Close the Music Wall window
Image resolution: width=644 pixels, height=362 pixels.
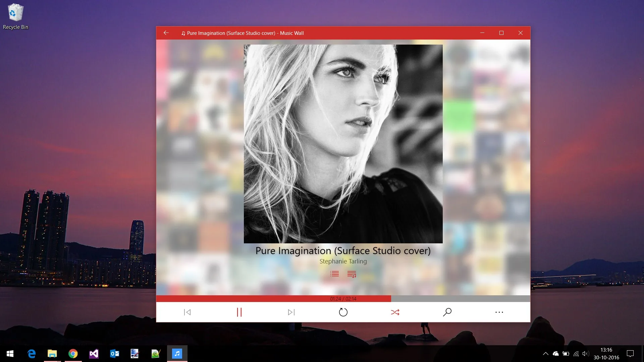[x=521, y=33]
